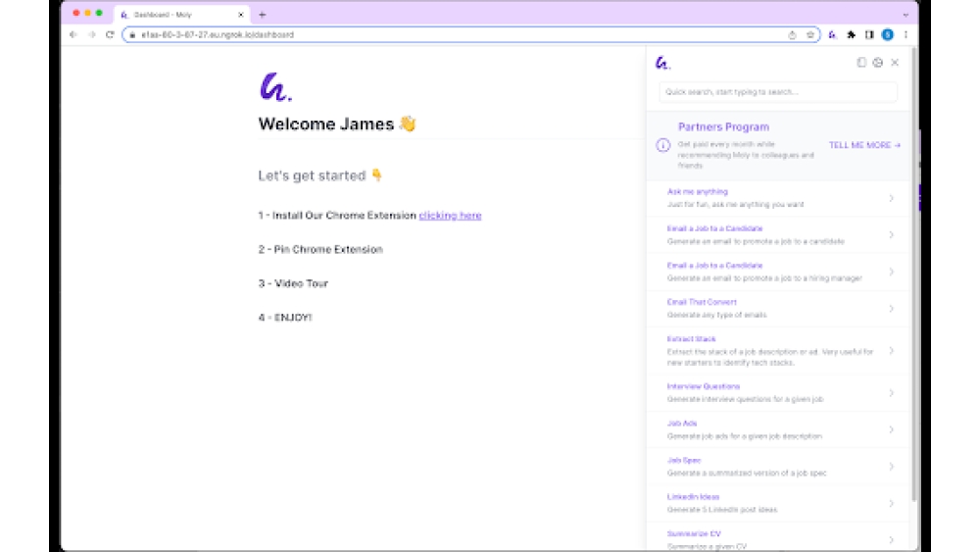Reload the Dashboard page
Screen dimensions: 980x552
coord(110,35)
